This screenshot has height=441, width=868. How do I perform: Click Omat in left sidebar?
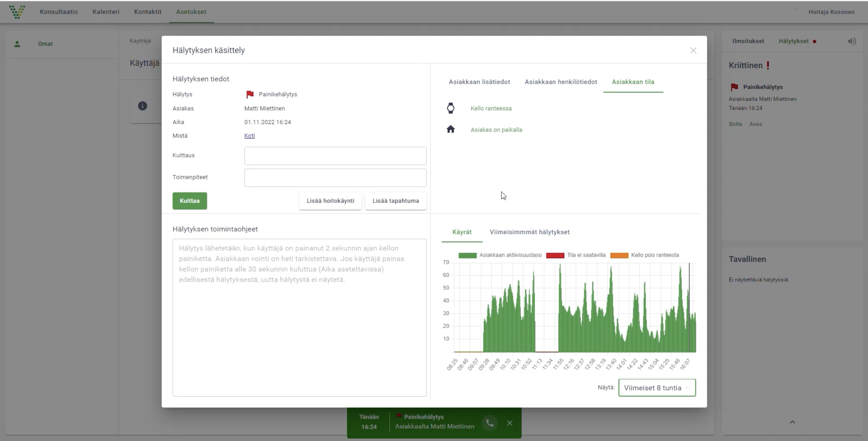click(45, 44)
